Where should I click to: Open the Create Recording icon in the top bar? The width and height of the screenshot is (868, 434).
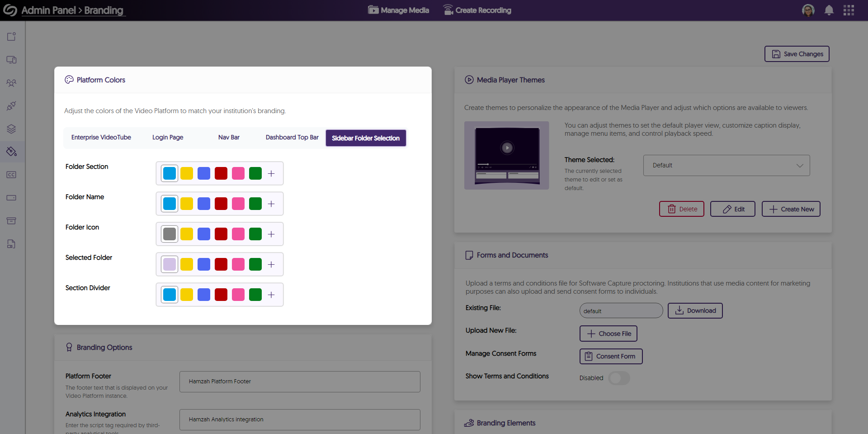click(448, 10)
